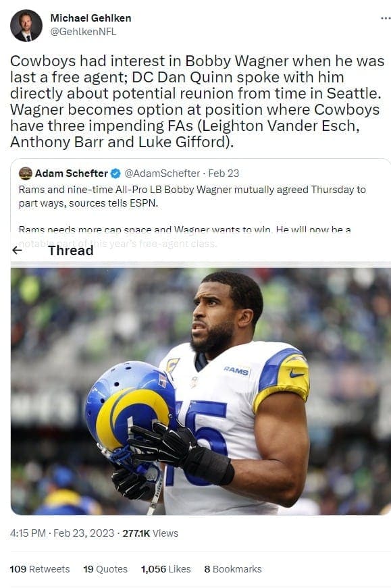Open Michael Gehlken's profile picture

coord(26,26)
